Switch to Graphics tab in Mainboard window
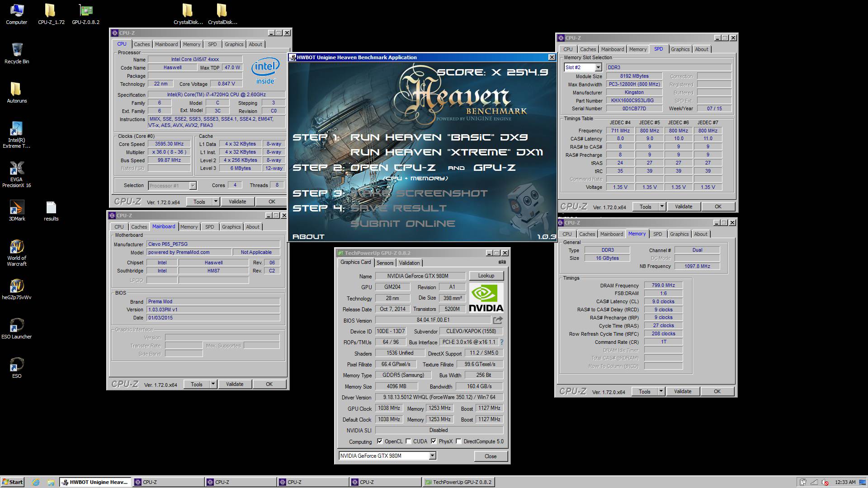Image resolution: width=868 pixels, height=488 pixels. point(231,227)
